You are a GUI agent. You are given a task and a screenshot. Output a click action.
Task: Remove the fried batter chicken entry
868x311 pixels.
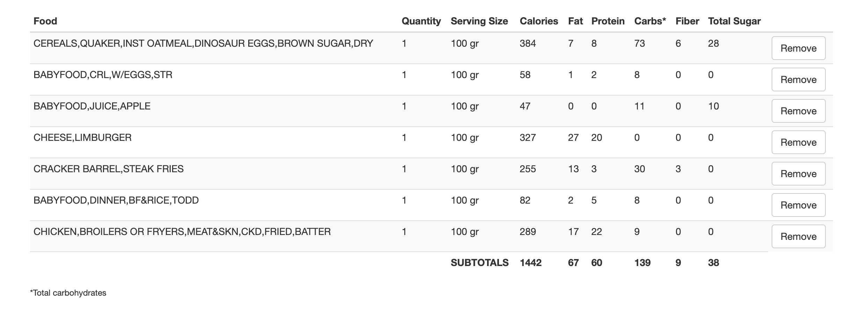coord(798,236)
